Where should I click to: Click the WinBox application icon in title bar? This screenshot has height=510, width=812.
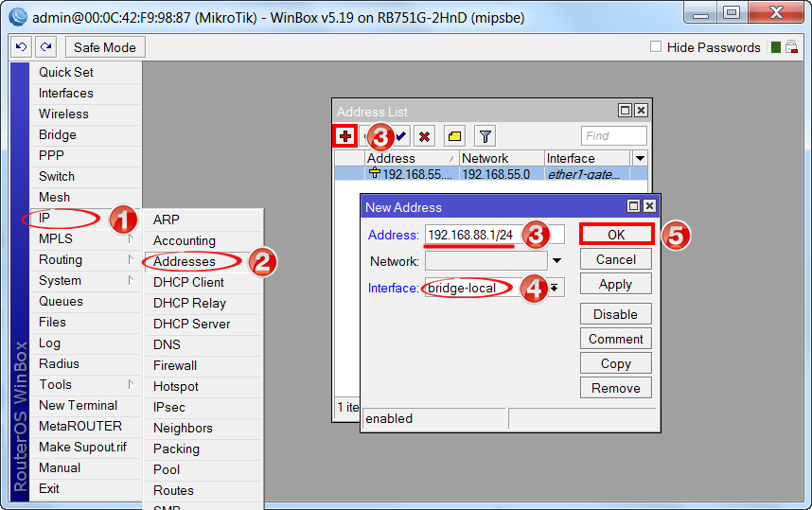(x=18, y=17)
